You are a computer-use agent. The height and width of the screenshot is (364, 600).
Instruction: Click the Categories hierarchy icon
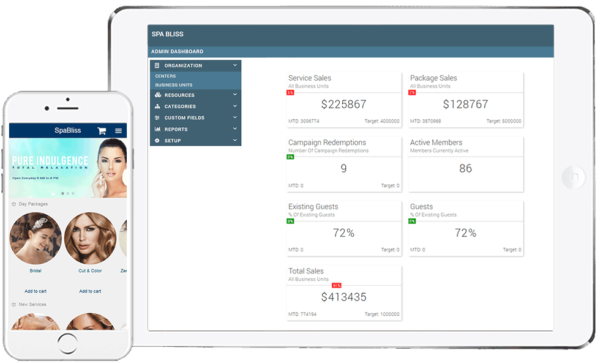[x=157, y=106]
